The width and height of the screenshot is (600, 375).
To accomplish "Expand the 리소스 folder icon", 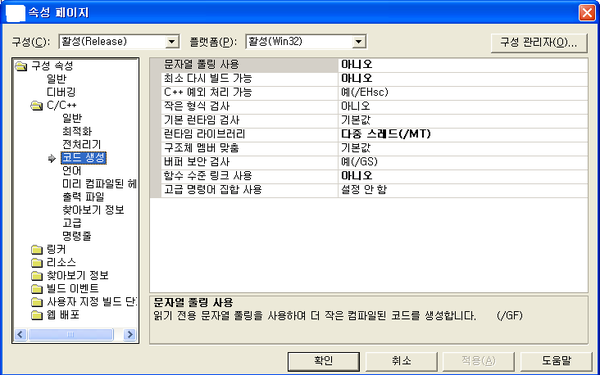I will click(x=36, y=263).
